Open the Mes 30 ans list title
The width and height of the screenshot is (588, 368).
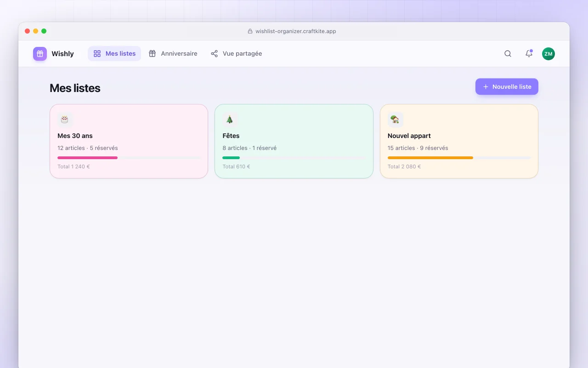click(x=75, y=136)
